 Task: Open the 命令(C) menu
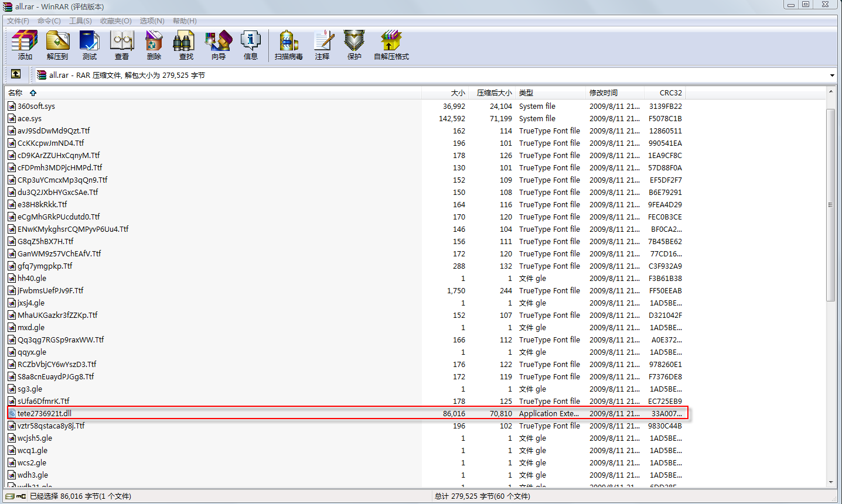[x=49, y=20]
